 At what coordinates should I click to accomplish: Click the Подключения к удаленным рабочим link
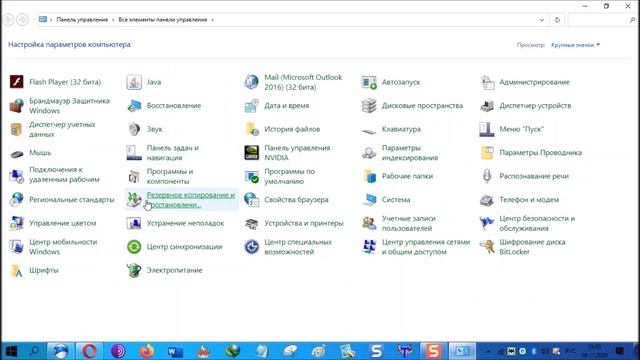coord(64,174)
